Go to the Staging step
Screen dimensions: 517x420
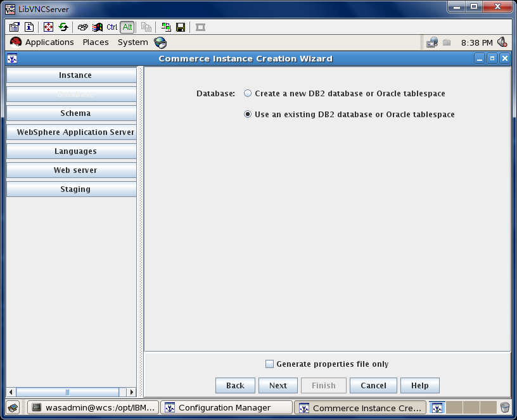coord(72,189)
